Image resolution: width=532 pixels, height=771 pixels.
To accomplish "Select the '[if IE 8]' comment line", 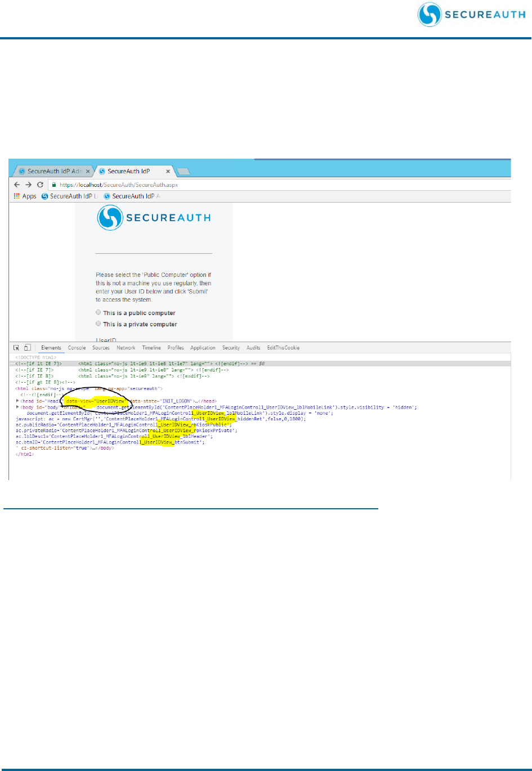I will [112, 376].
